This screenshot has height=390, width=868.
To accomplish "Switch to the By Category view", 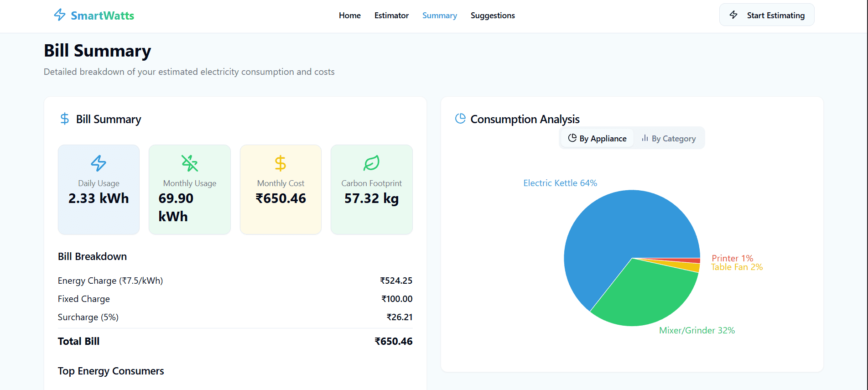I will click(x=669, y=138).
